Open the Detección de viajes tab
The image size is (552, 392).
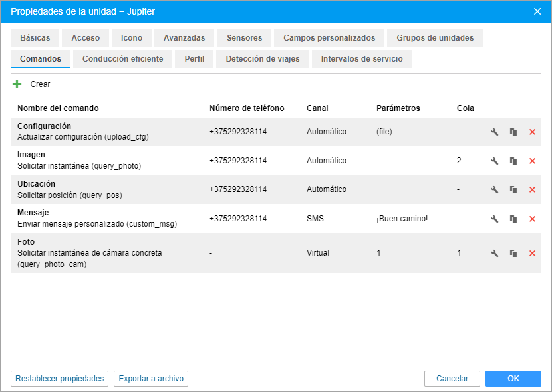coord(263,59)
